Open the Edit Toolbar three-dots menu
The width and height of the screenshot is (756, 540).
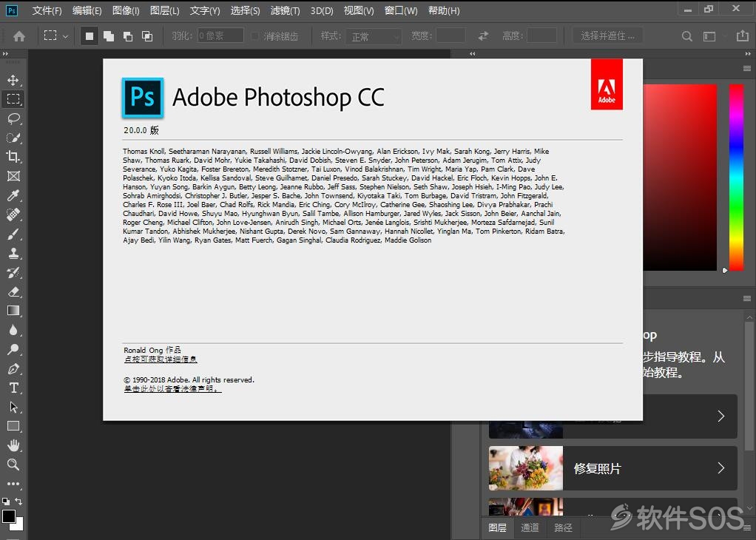pyautogui.click(x=13, y=484)
